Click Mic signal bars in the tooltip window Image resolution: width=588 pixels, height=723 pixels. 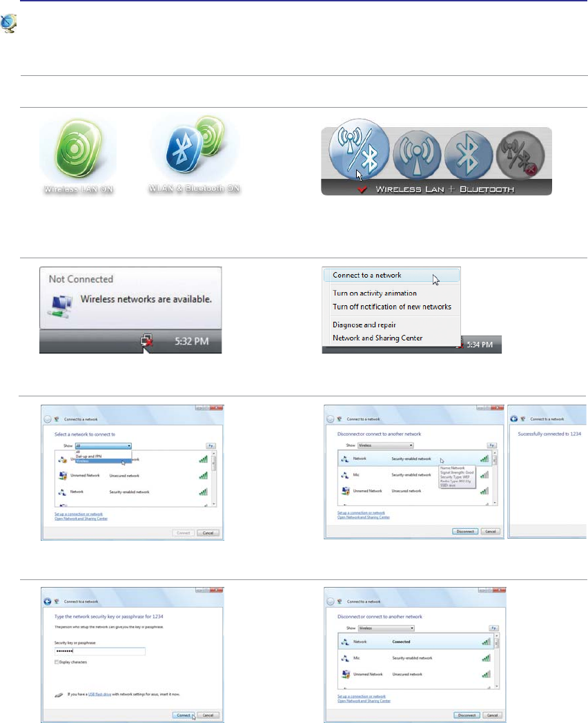(x=484, y=475)
